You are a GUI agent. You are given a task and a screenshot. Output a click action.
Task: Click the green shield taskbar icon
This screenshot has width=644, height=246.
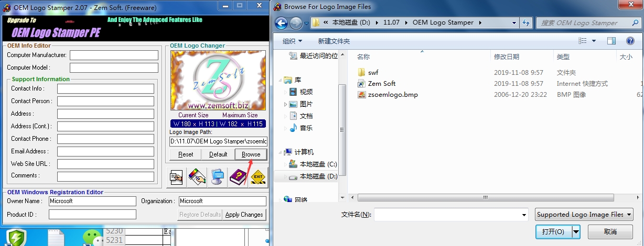(x=16, y=238)
